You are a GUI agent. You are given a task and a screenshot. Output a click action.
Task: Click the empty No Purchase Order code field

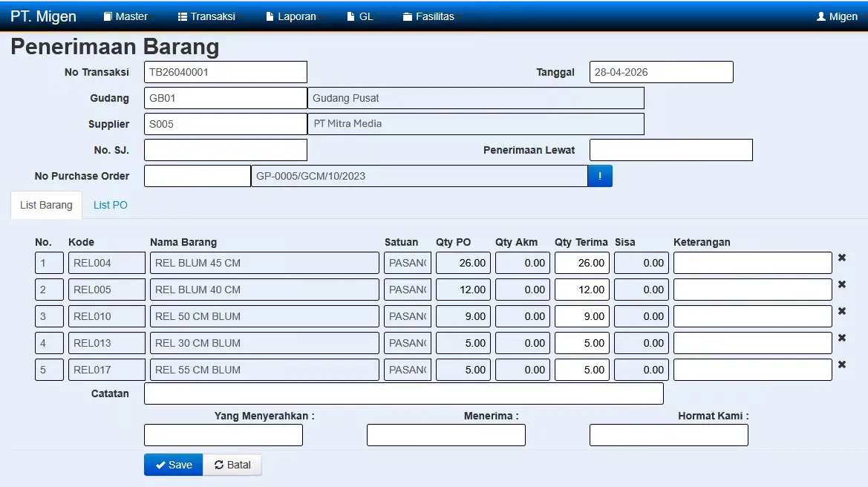click(198, 176)
